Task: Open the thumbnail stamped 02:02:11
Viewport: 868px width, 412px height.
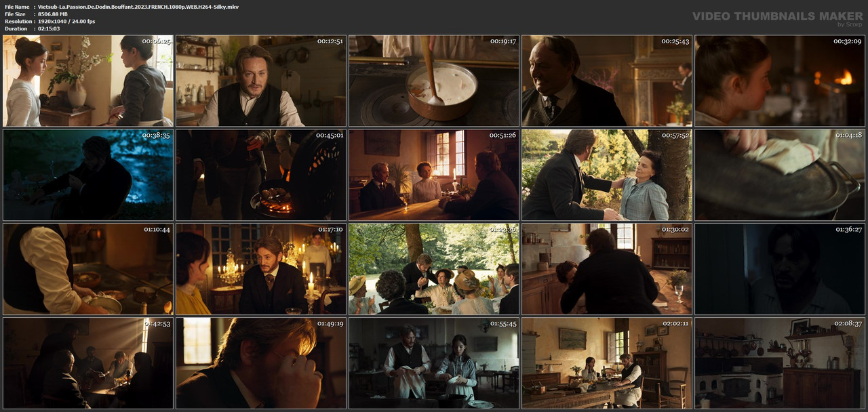Action: pyautogui.click(x=607, y=363)
